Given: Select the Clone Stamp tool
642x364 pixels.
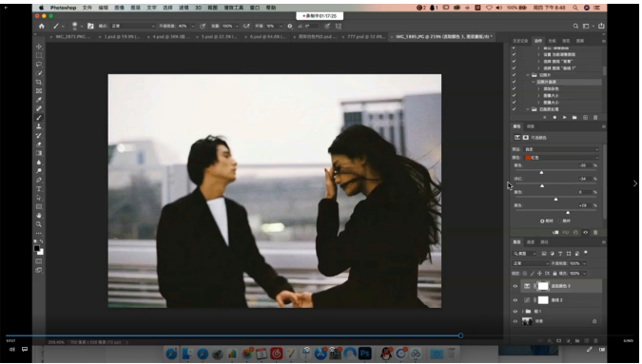Looking at the screenshot, I should [39, 126].
